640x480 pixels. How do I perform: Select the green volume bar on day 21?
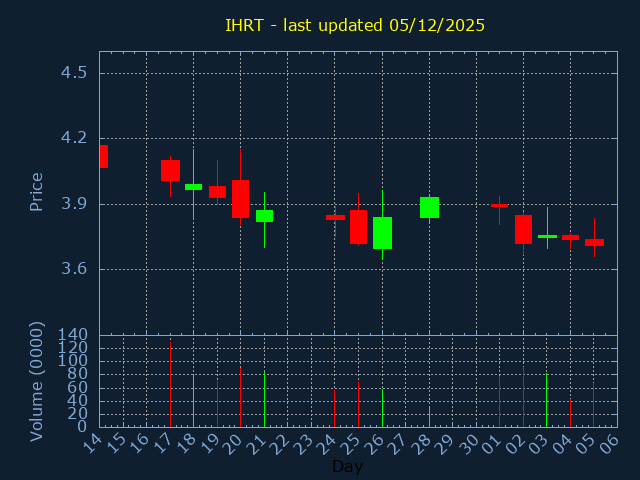(264, 399)
